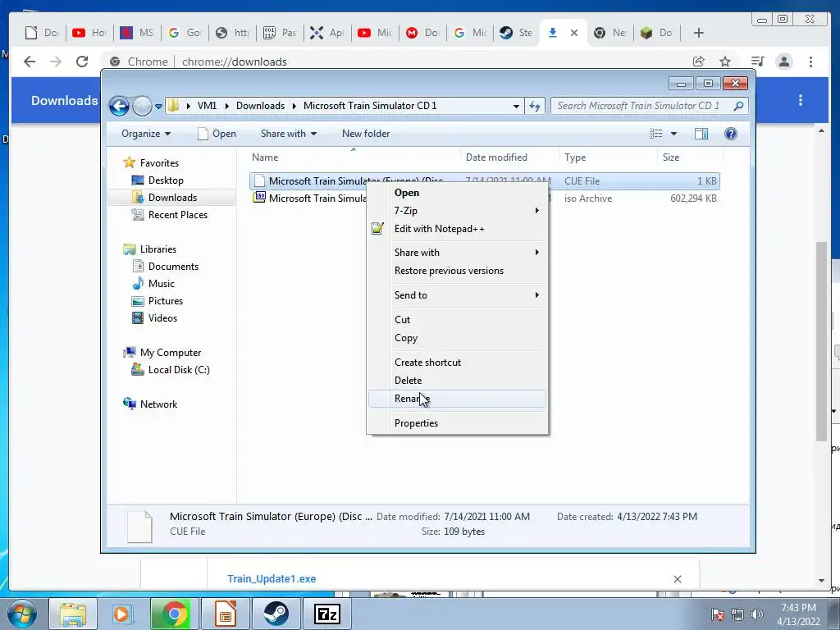Open recent locations dropdown arrow

(158, 106)
